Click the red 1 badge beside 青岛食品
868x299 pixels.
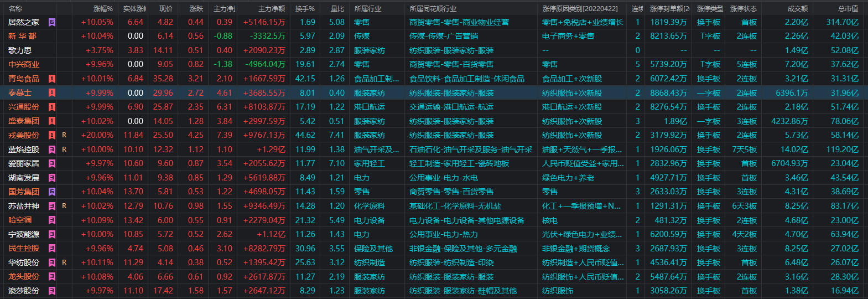pos(52,79)
